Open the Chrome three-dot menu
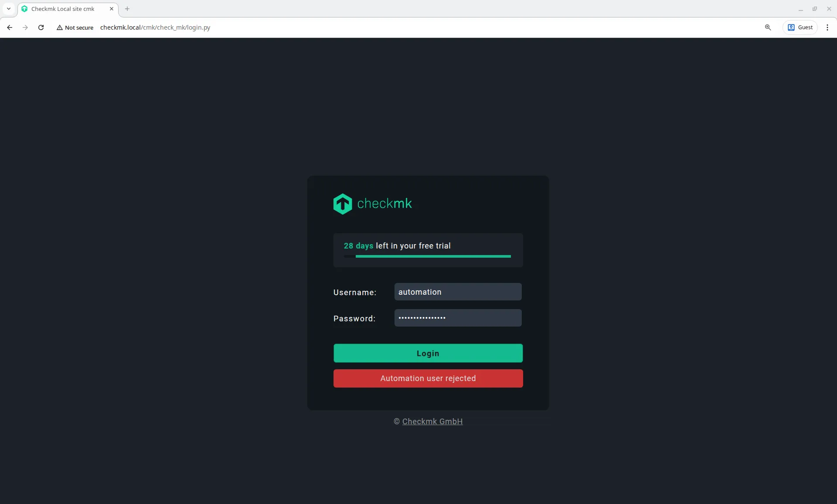 827,27
